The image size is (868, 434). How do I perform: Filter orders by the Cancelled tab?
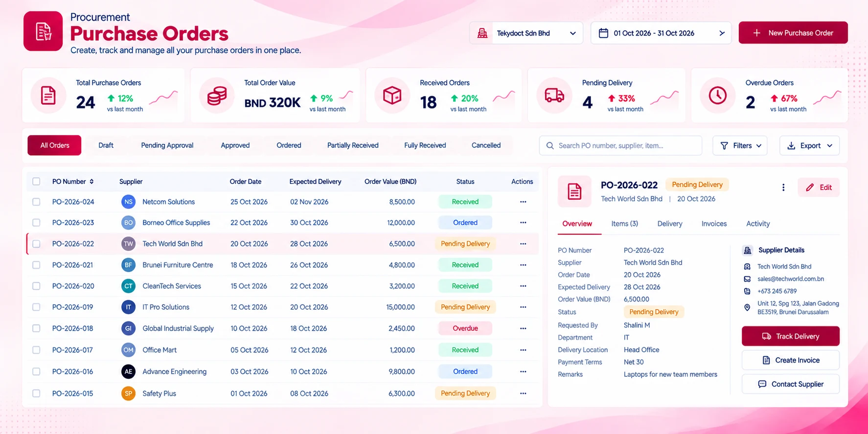click(486, 145)
